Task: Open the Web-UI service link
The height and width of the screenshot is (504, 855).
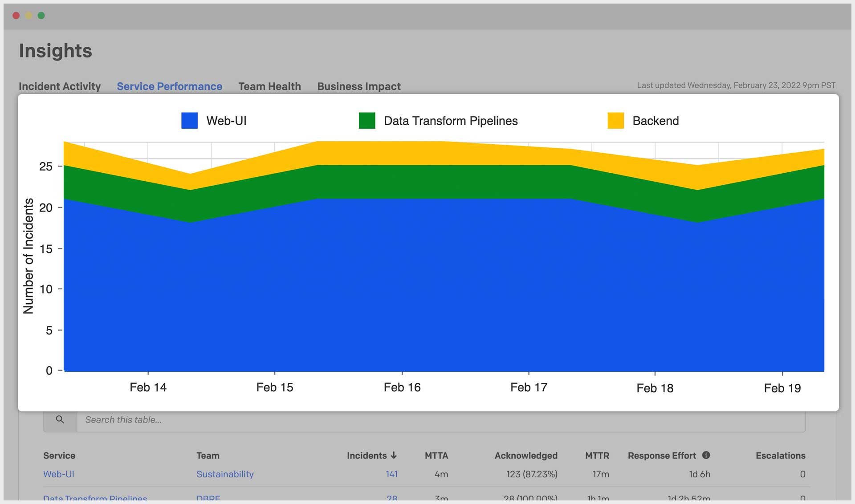Action: click(59, 474)
